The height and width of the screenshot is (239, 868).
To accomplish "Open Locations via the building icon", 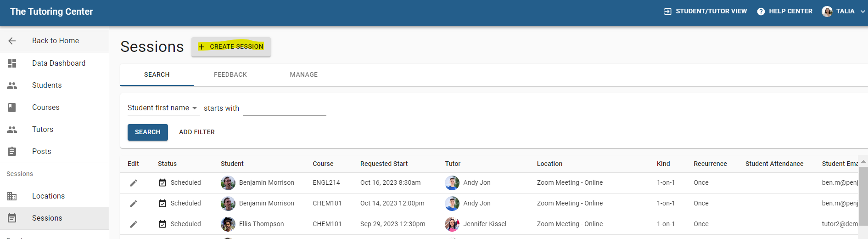I will [12, 196].
